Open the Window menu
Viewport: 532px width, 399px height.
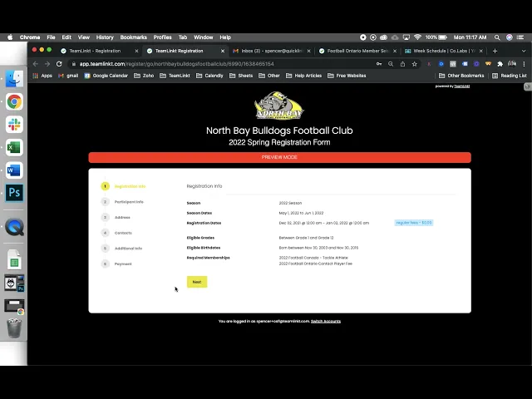click(x=203, y=37)
